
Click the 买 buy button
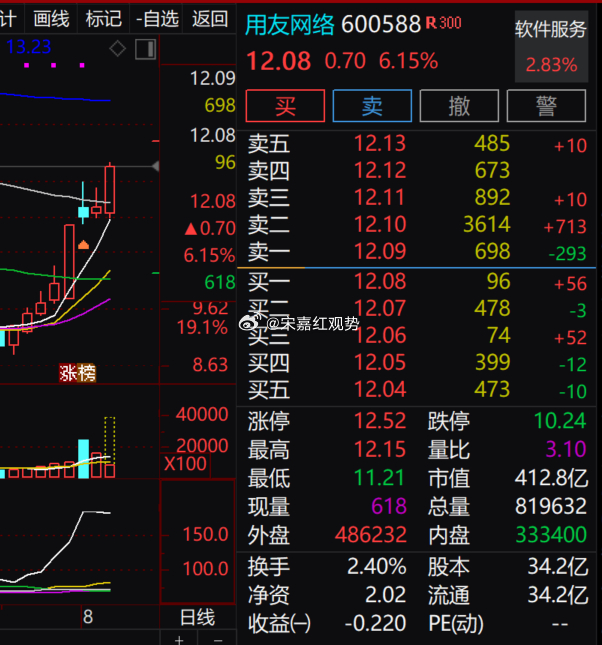click(285, 106)
